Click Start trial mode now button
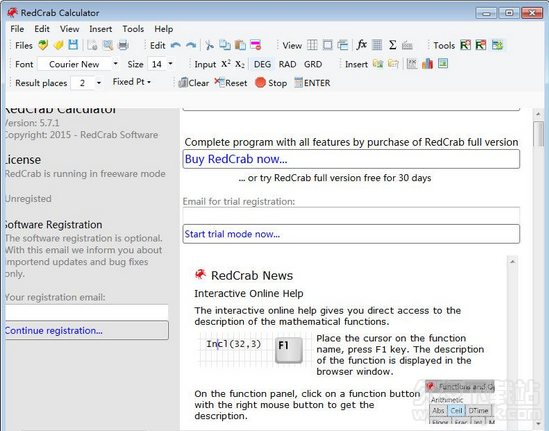The height and width of the screenshot is (431, 549). 351,234
